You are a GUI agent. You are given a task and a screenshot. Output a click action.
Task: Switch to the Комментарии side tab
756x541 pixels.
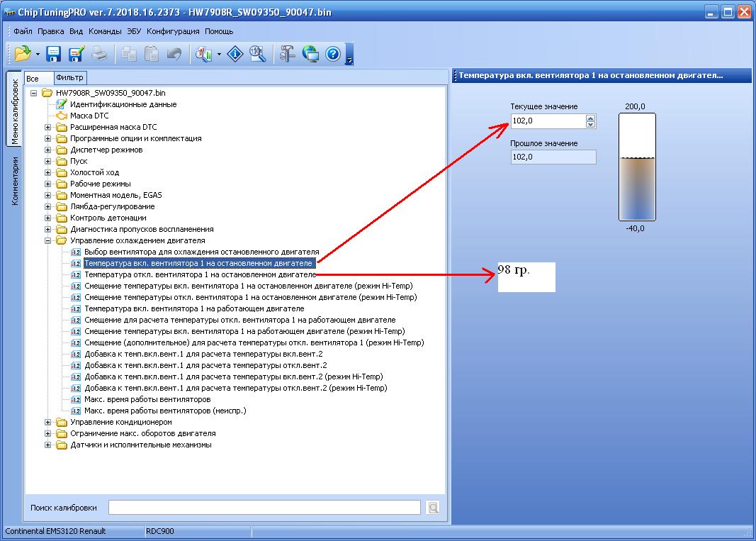14,181
